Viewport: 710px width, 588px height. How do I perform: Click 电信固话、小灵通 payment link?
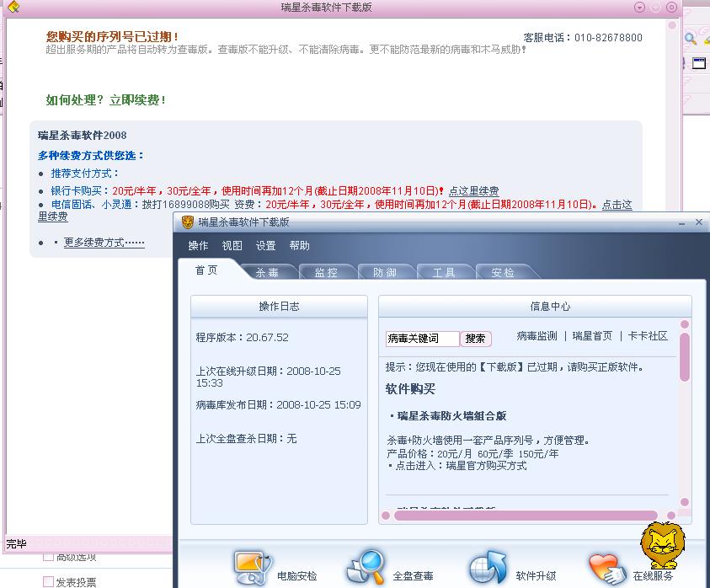pos(91,205)
